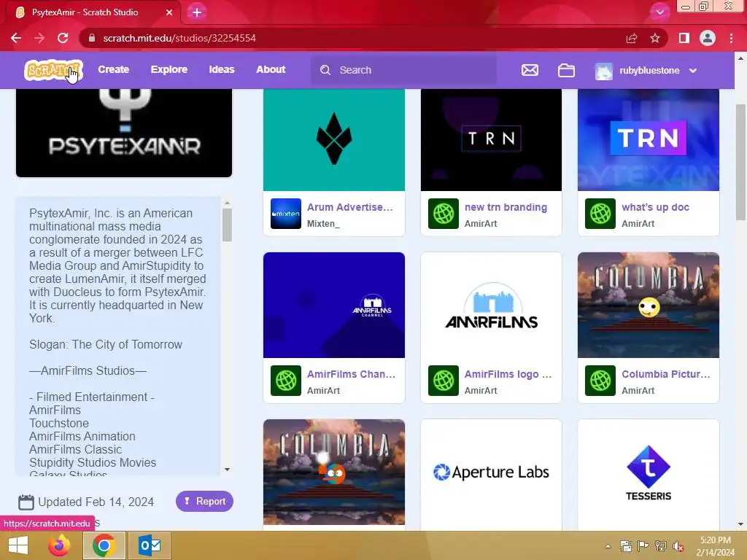Open the Messages envelope icon
This screenshot has height=560, width=747.
pyautogui.click(x=530, y=71)
